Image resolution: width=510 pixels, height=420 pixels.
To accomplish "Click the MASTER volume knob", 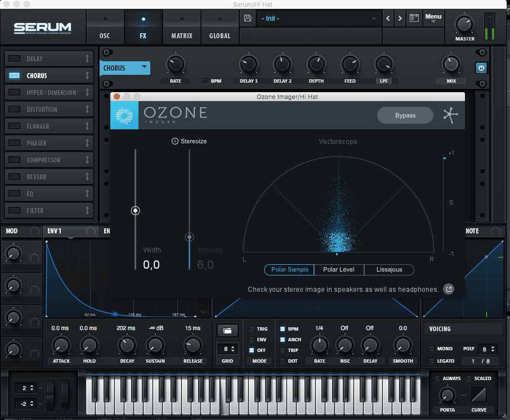I will [x=464, y=25].
